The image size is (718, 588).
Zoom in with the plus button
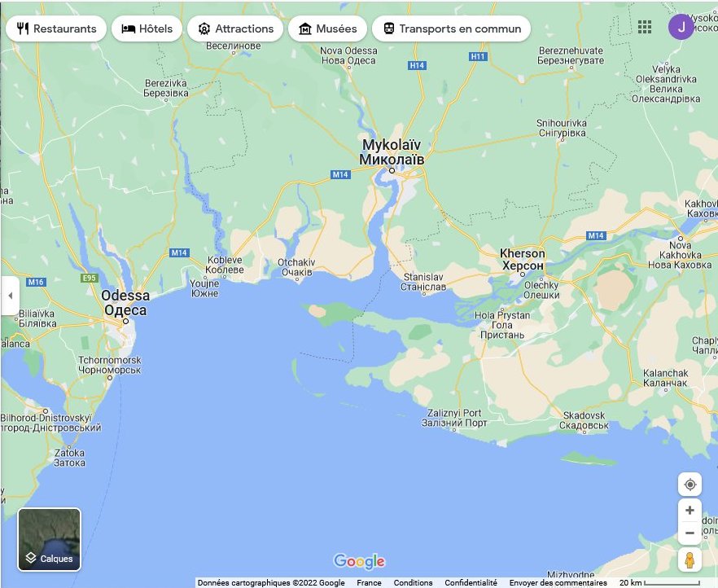[x=690, y=511]
